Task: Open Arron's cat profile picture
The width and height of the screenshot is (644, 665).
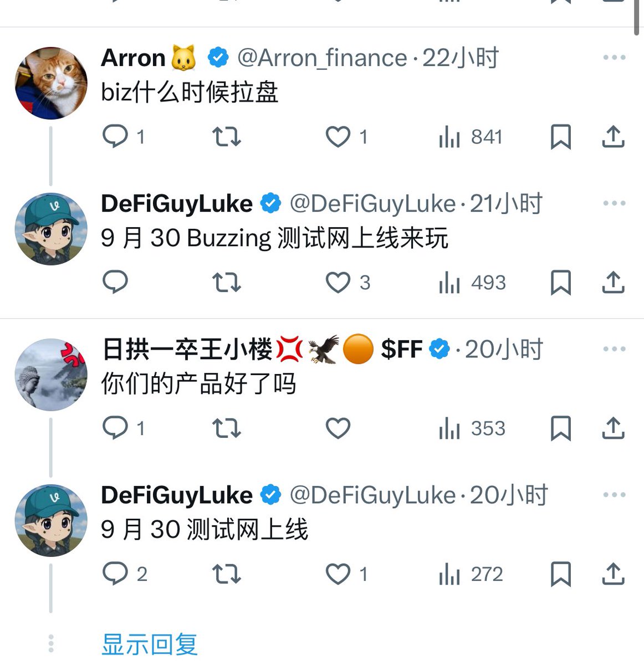Action: (x=51, y=83)
